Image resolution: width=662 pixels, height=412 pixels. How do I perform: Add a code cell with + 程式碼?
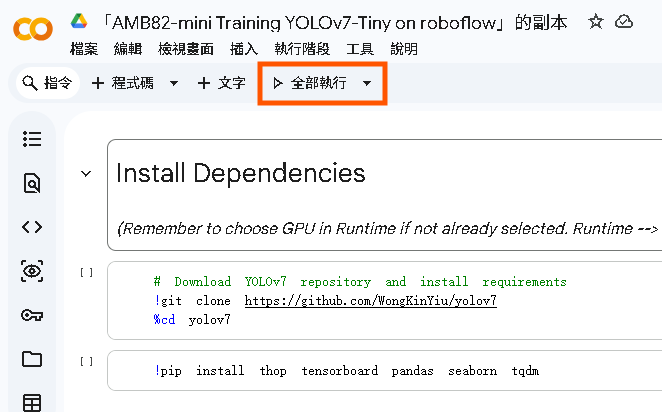(122, 83)
